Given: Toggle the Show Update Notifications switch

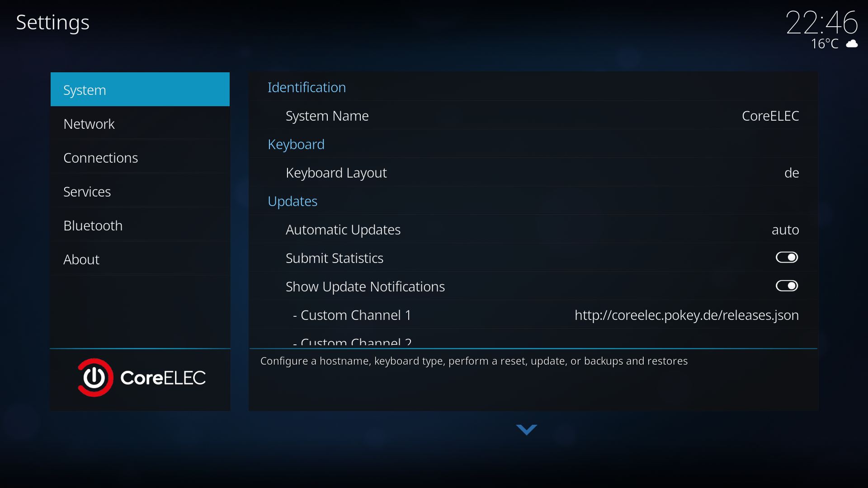Looking at the screenshot, I should point(787,286).
